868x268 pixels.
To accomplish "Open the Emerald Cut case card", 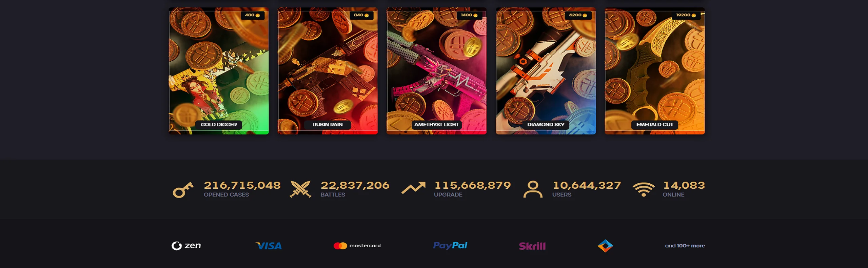I will 655,71.
